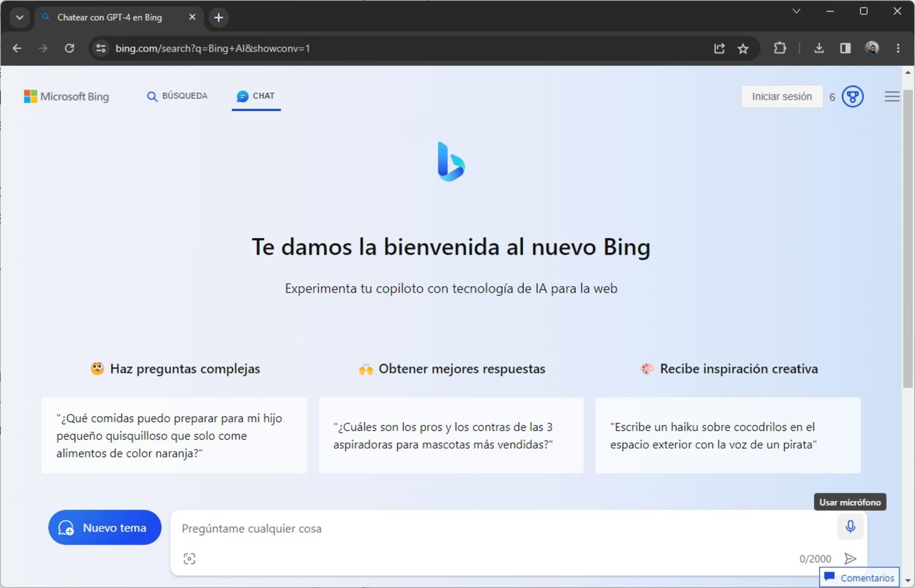The width and height of the screenshot is (915, 588).
Task: Select the crocodile haiku suggestion card
Action: (728, 436)
